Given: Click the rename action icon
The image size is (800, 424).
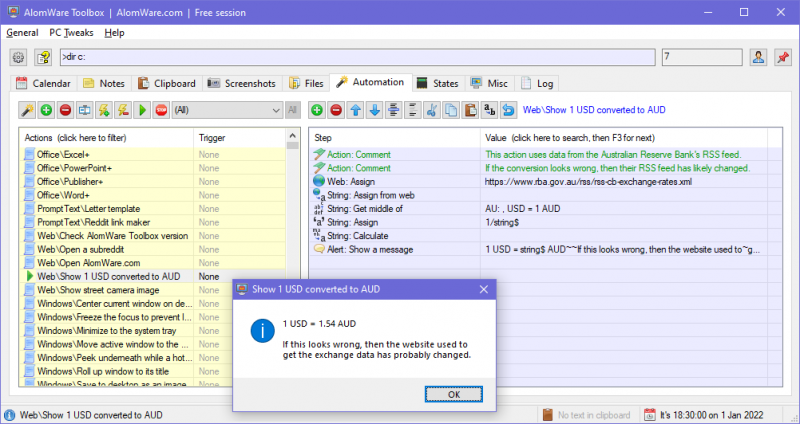Looking at the screenshot, I should 85,110.
